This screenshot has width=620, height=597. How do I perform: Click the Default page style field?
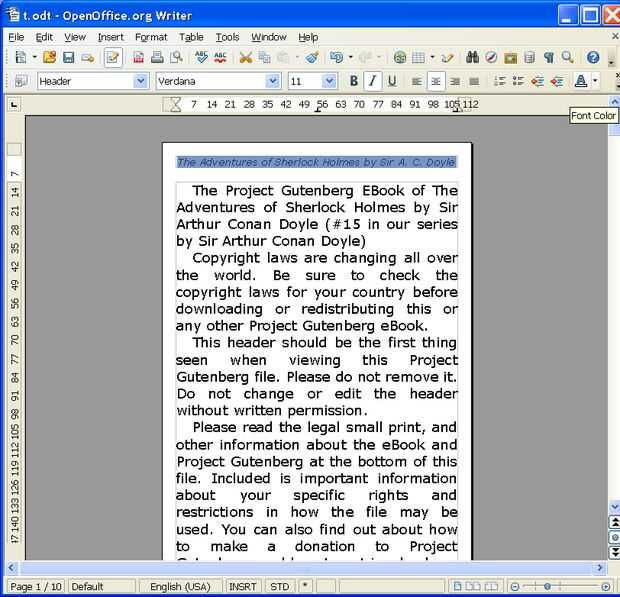tap(102, 586)
